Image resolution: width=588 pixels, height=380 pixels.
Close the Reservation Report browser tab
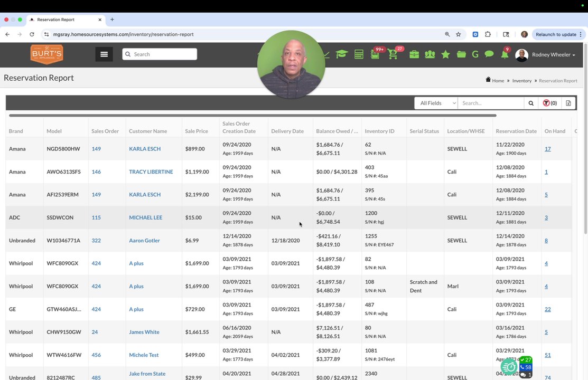coord(100,20)
